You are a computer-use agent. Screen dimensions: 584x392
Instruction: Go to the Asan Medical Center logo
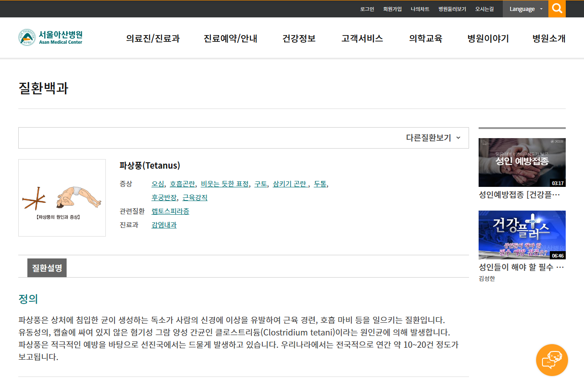pos(51,37)
